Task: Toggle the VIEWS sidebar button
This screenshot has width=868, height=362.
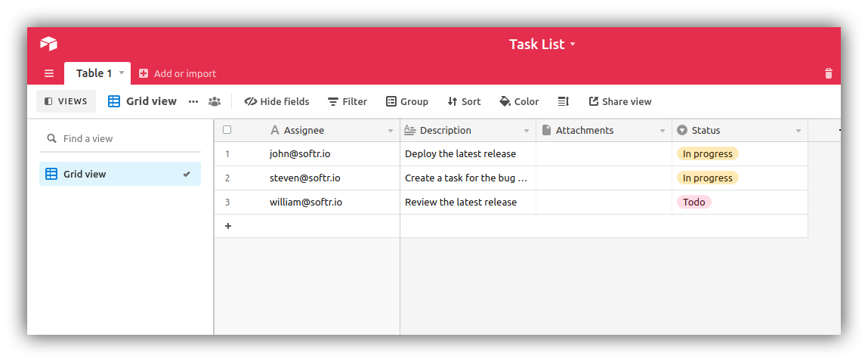Action: [x=66, y=101]
